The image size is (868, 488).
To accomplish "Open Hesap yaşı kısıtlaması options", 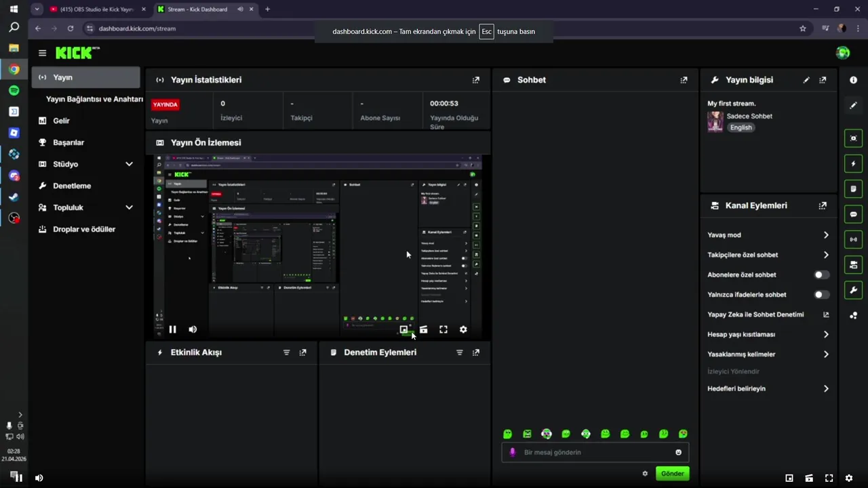I will [768, 334].
